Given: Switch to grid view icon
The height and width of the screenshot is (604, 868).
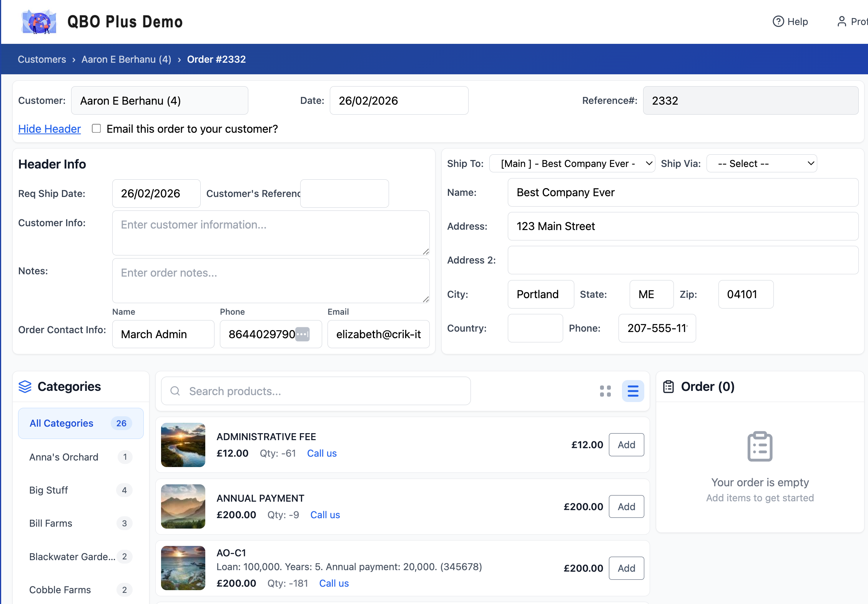Looking at the screenshot, I should 605,391.
